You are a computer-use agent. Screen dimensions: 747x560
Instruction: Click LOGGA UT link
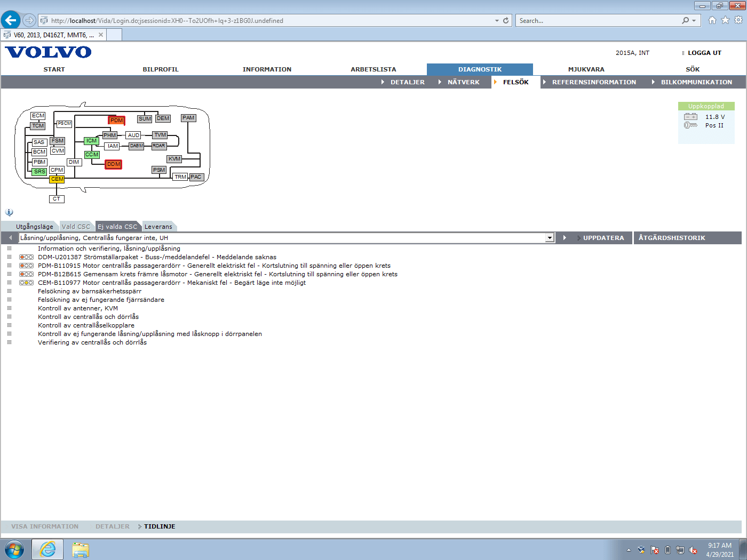[x=704, y=53]
